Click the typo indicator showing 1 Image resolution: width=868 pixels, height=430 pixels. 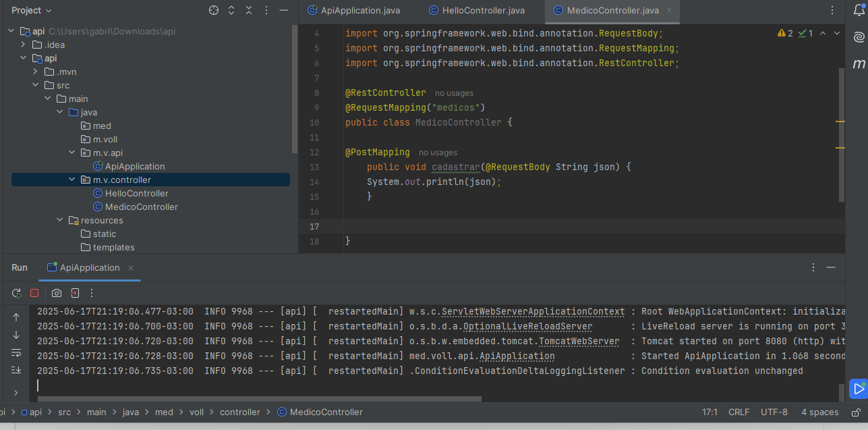click(805, 33)
